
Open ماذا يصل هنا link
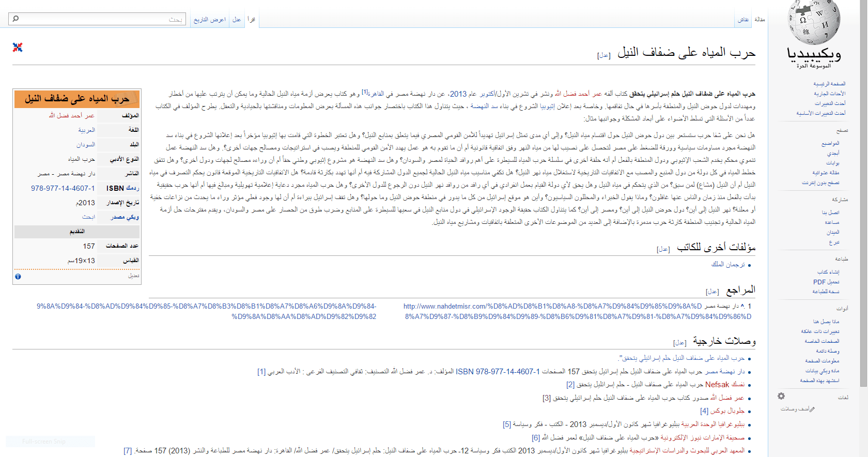point(826,322)
